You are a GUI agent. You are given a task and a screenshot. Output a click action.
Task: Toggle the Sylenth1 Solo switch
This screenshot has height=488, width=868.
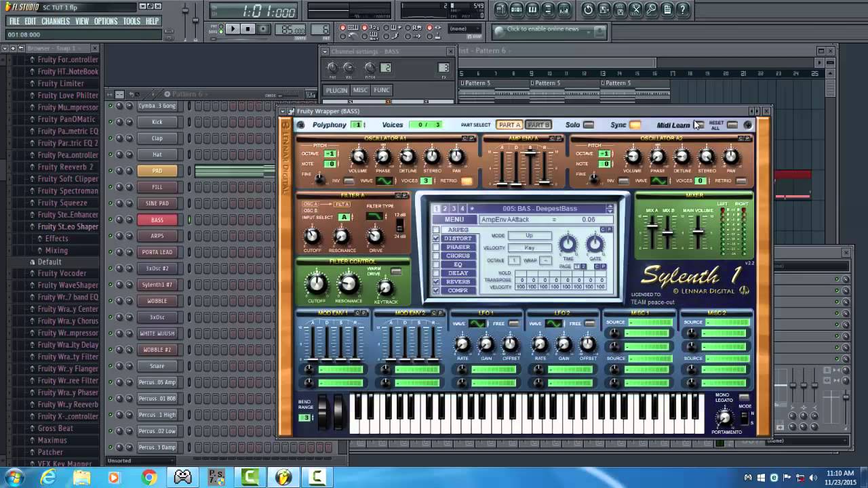pos(589,125)
